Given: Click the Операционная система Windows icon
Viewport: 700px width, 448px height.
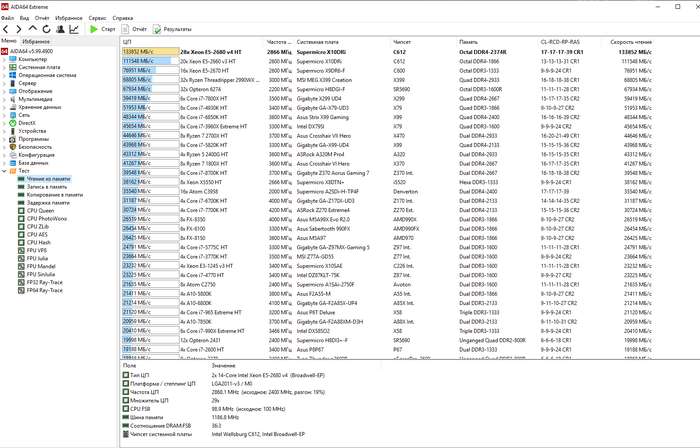Looking at the screenshot, I should tap(12, 75).
